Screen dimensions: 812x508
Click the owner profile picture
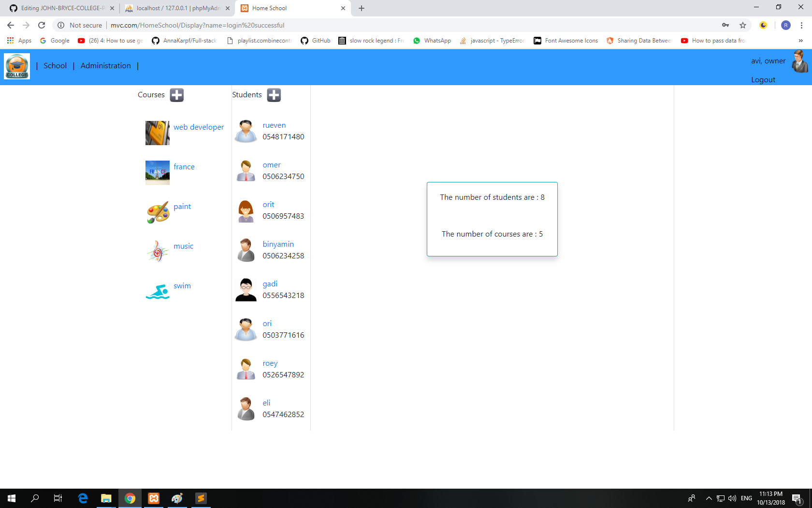(x=800, y=61)
